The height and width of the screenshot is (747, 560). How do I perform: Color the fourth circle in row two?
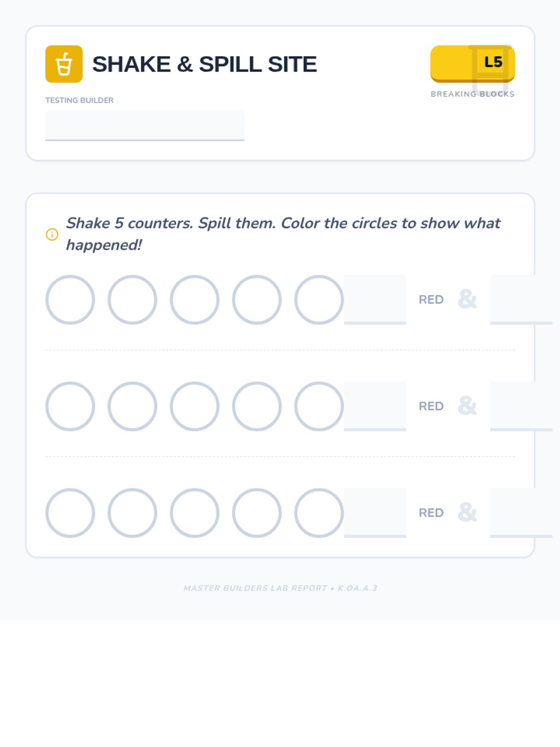257,406
